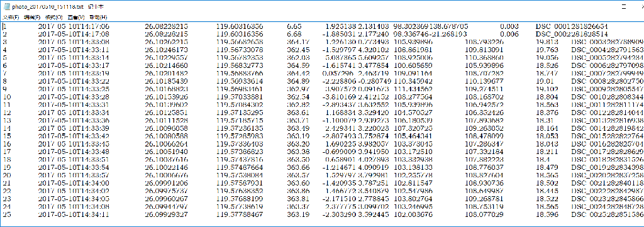The height and width of the screenshot is (227, 644).
Task: Click the value 0.003 in row 1
Action: pos(509,26)
